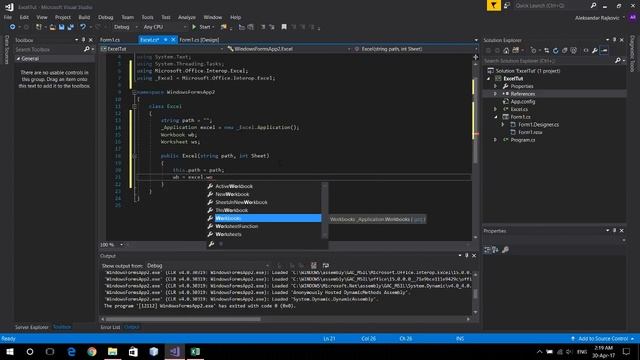Switch to the Form1.cs [Design] tab
This screenshot has width=640, height=360.
[x=199, y=40]
